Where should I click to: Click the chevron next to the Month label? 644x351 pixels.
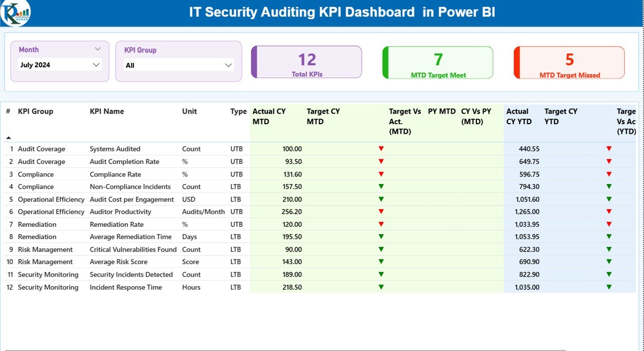pyautogui.click(x=99, y=49)
